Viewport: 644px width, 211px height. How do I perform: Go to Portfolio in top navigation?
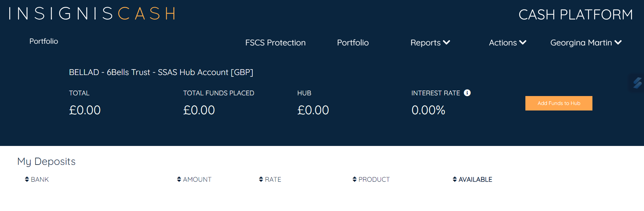pos(353,43)
